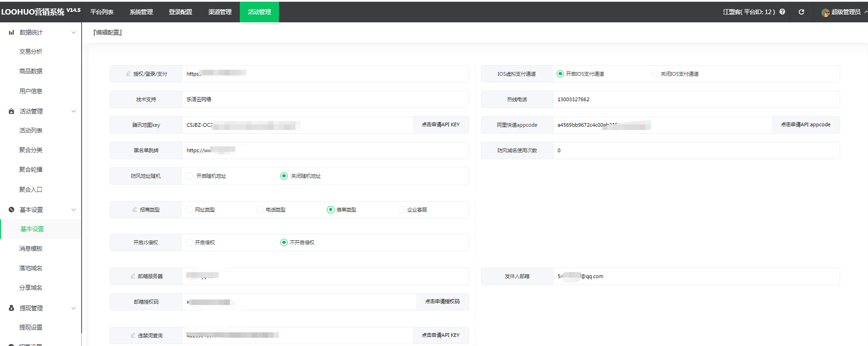Go to 活动列表 in sidebar
Screen dimensions: 868x346
[x=31, y=130]
